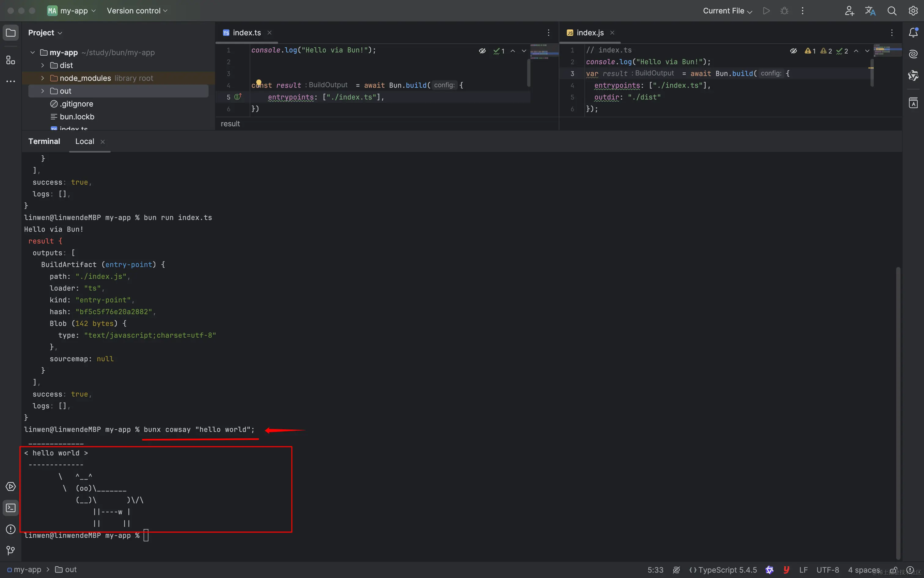Close the index.ts tab
Viewport: 924px width, 578px height.
pyautogui.click(x=269, y=33)
